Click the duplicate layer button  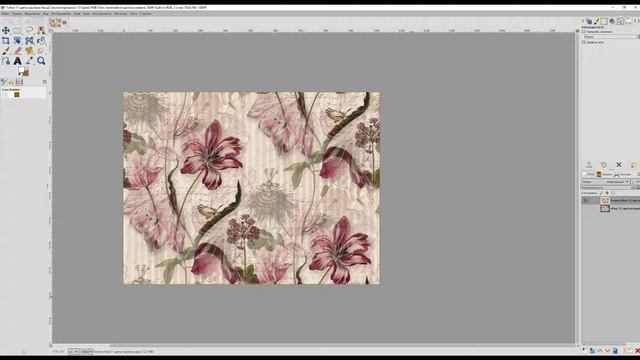coord(615,351)
